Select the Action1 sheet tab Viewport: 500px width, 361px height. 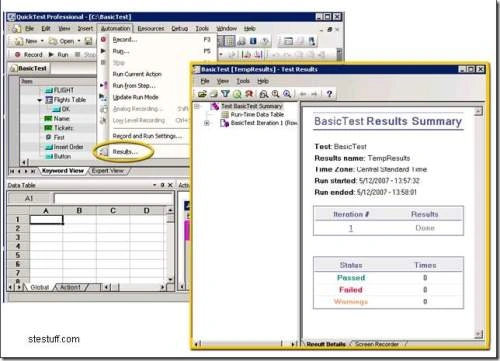point(70,287)
